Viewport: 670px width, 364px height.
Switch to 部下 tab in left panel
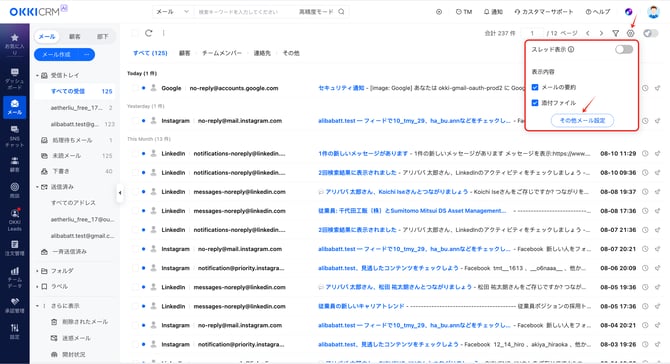[x=103, y=37]
